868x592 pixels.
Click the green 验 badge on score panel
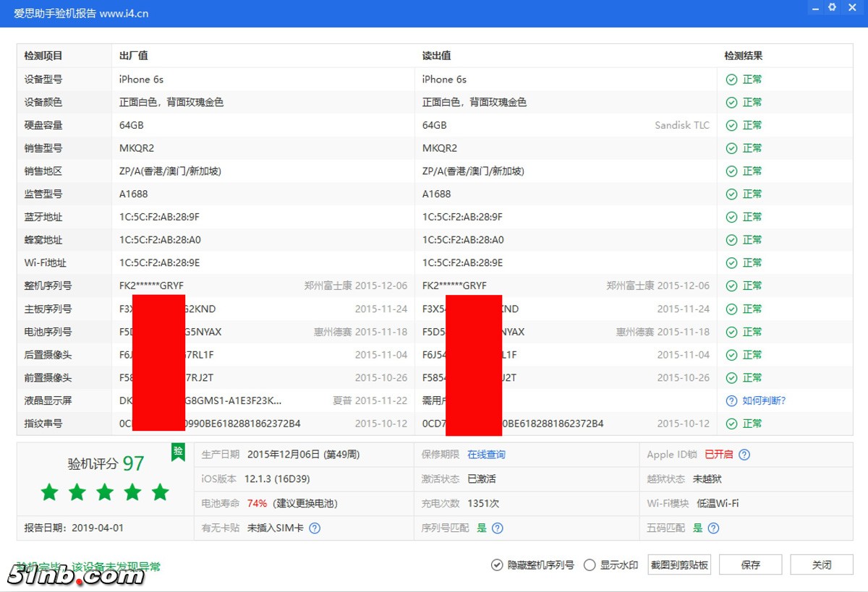(178, 452)
